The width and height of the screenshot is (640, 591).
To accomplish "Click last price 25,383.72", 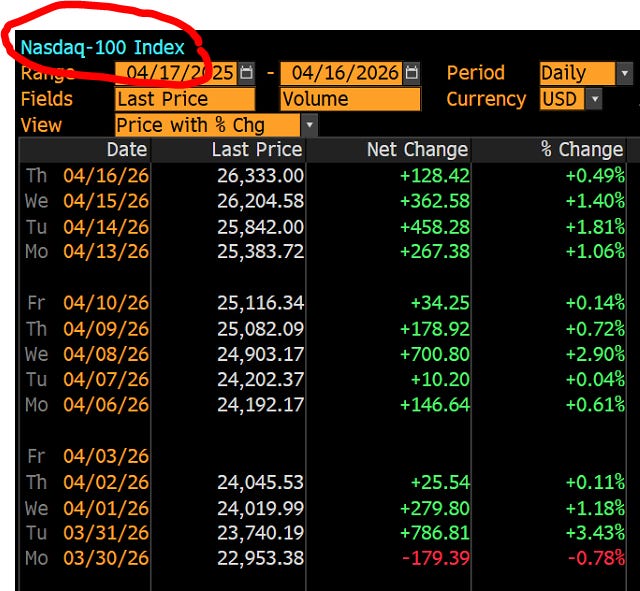I will (x=260, y=252).
